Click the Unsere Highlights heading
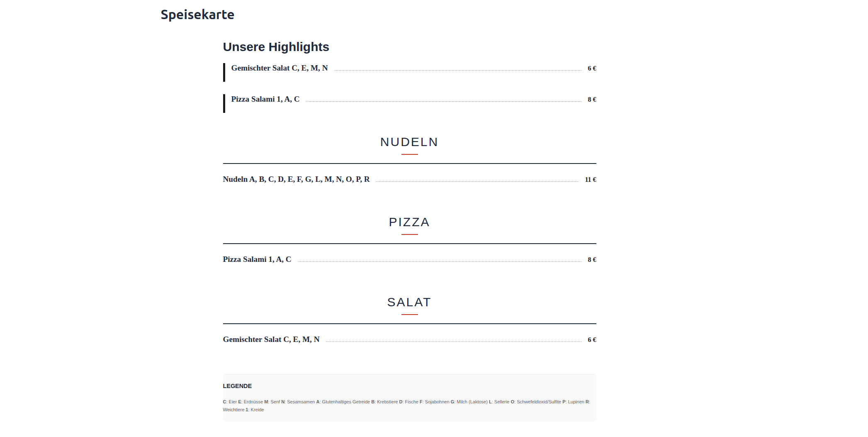This screenshot has width=868, height=437. coord(276,47)
